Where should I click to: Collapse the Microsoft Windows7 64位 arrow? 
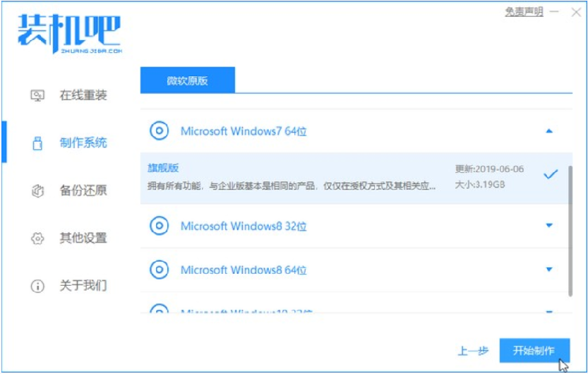[x=549, y=131]
